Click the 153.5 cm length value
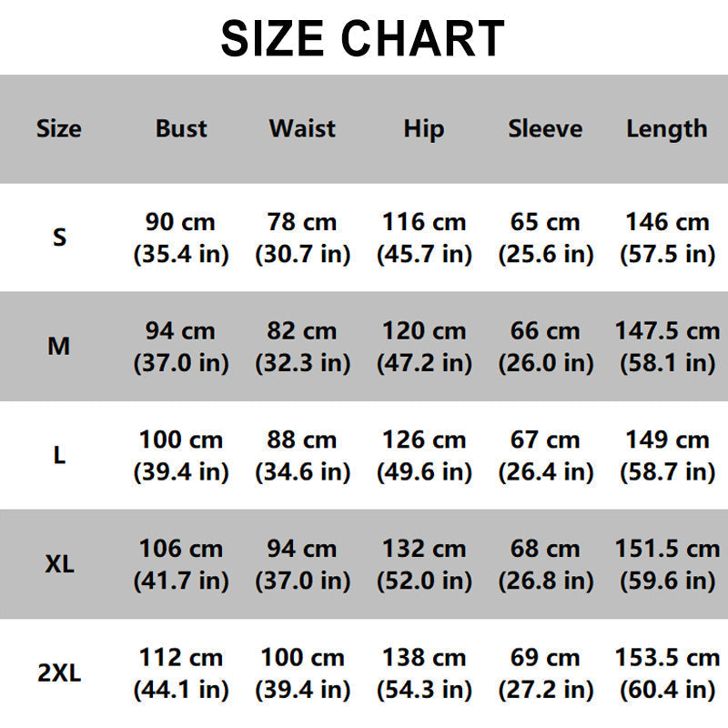Screen dimensions: 728x728 coord(666,659)
